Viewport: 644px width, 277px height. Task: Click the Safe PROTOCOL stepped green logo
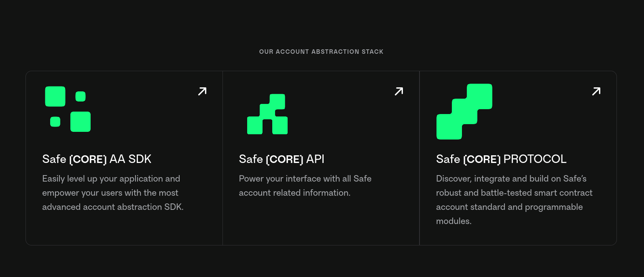(x=464, y=112)
